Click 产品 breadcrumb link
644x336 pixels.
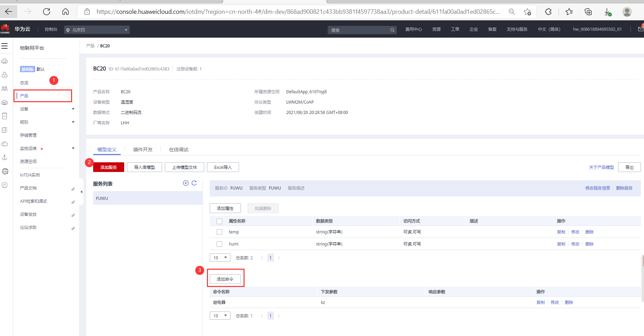(x=90, y=46)
